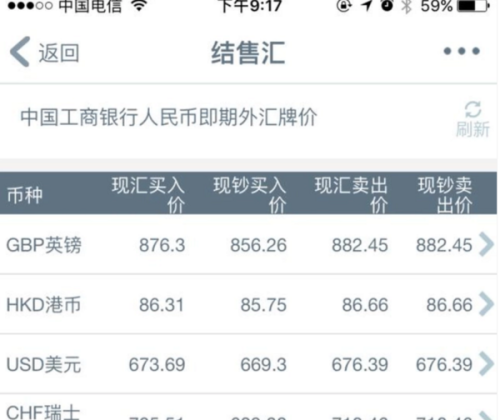Select the 现汇卖出价 column header
Viewport: 500px width, 420px height.
pos(351,195)
